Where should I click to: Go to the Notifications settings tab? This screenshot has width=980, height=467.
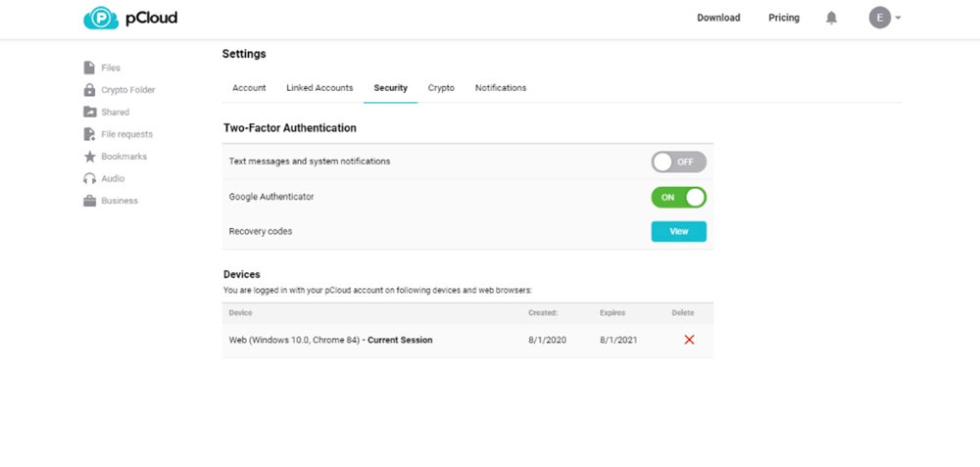coord(501,88)
